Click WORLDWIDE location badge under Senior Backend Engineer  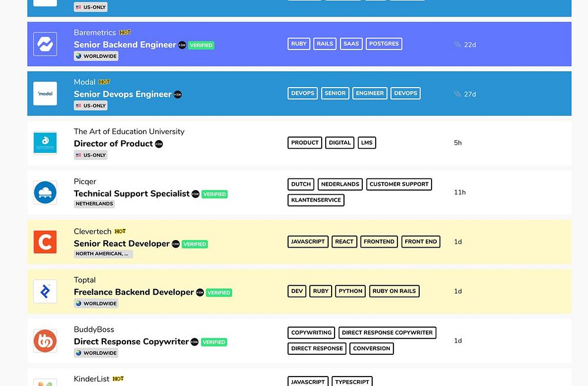(96, 56)
